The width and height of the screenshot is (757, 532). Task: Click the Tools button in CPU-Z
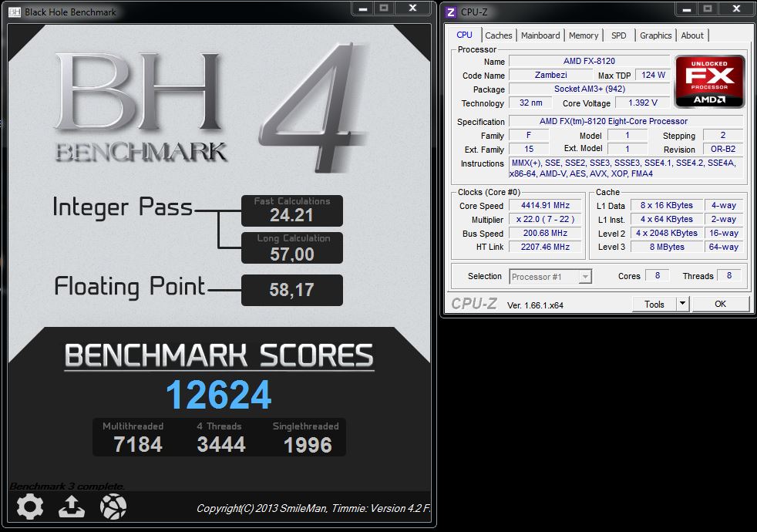point(654,304)
